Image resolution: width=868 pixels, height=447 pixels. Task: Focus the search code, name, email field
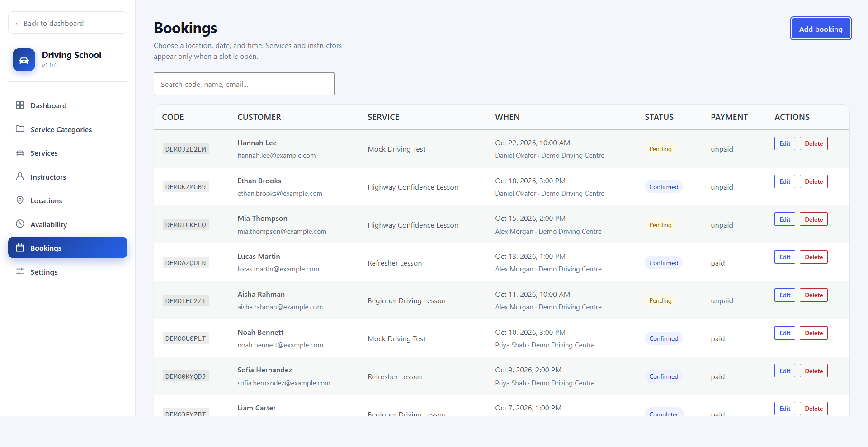(x=244, y=84)
